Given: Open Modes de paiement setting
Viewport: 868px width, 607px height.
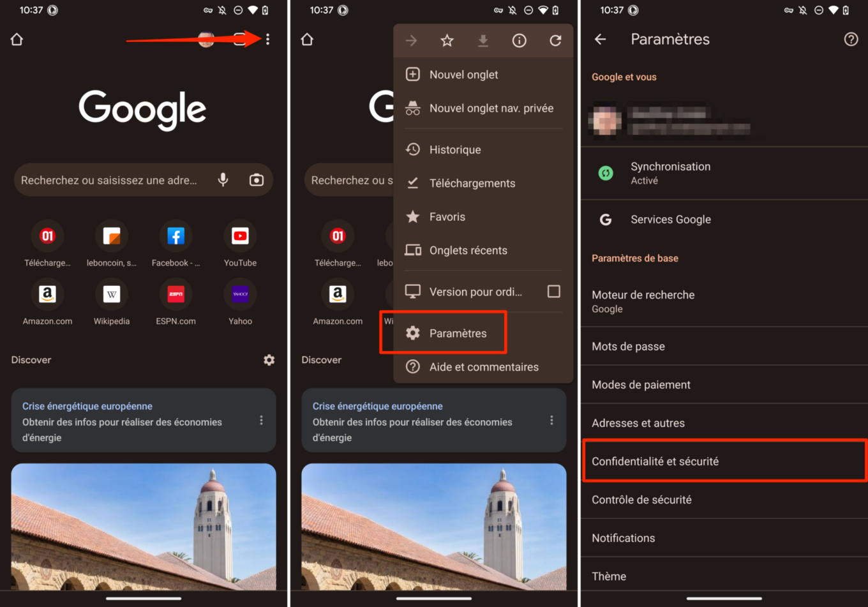Looking at the screenshot, I should (x=724, y=385).
